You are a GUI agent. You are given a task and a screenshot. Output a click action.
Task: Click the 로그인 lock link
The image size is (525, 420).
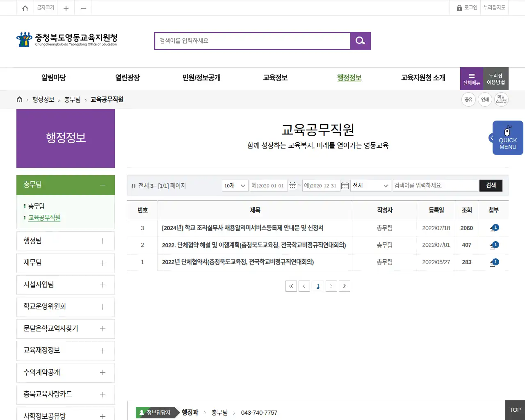click(467, 8)
